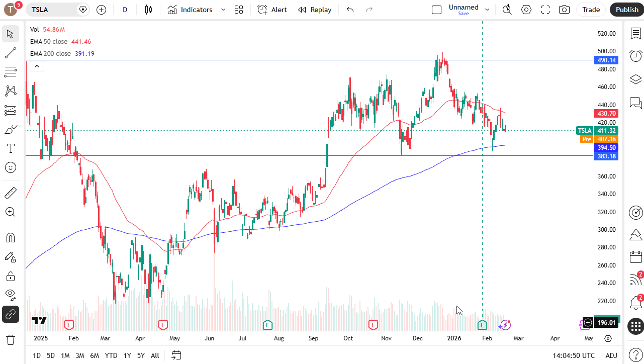Remove drawings with the trash icon
This screenshot has width=644, height=364.
click(10, 339)
